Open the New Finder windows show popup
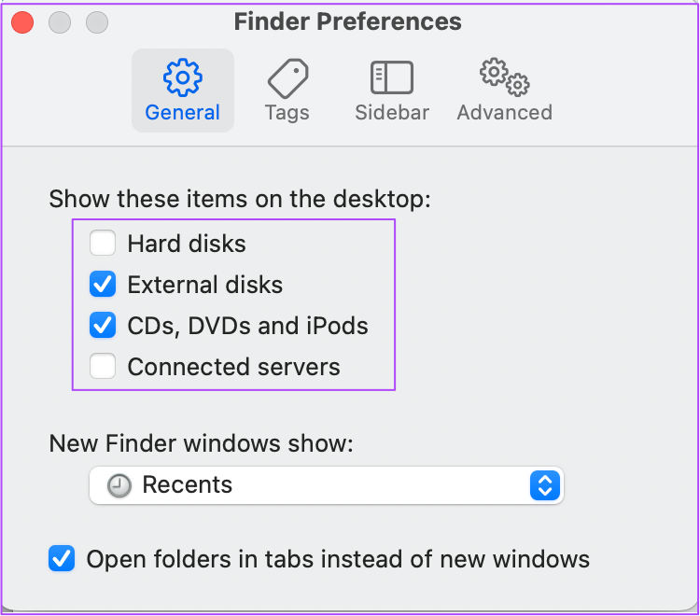This screenshot has height=616, width=700. [x=327, y=485]
